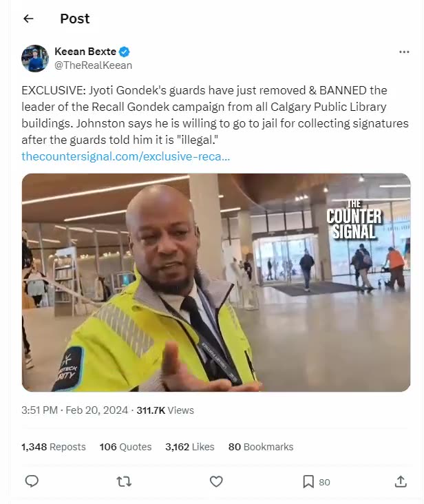Show the 3,162 Likes list
This screenshot has width=424, height=504.
tap(189, 447)
